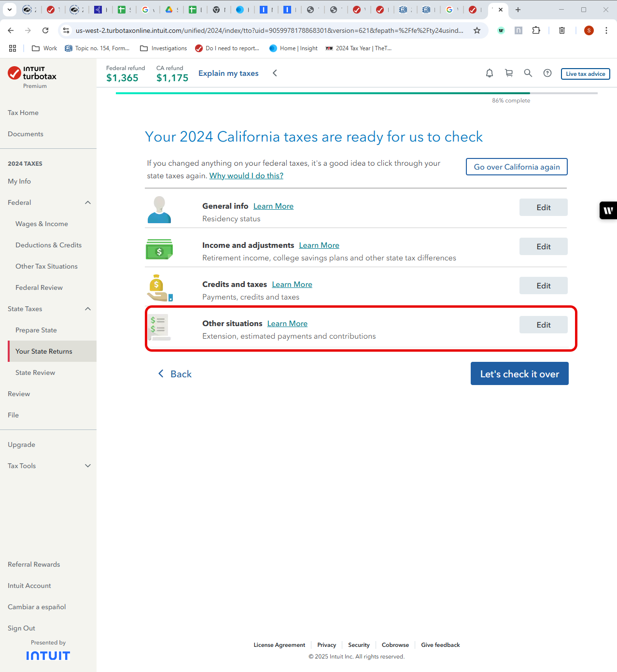Click Upgrade in sidebar
The height and width of the screenshot is (672, 617).
click(21, 444)
